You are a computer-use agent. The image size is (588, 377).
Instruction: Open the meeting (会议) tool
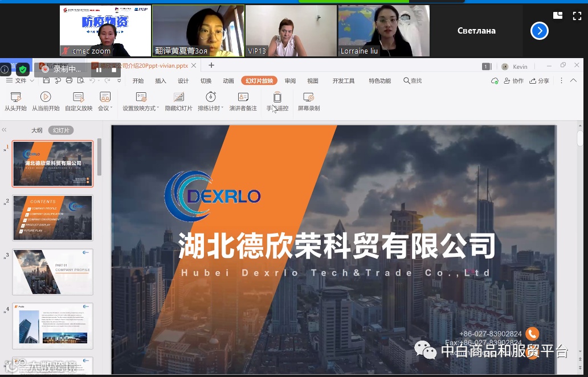coord(105,101)
